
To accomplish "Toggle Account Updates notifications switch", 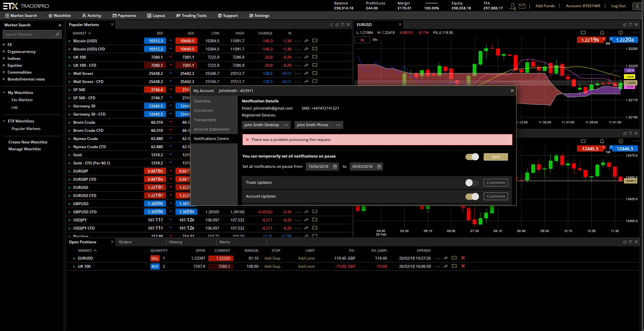I will tap(472, 196).
